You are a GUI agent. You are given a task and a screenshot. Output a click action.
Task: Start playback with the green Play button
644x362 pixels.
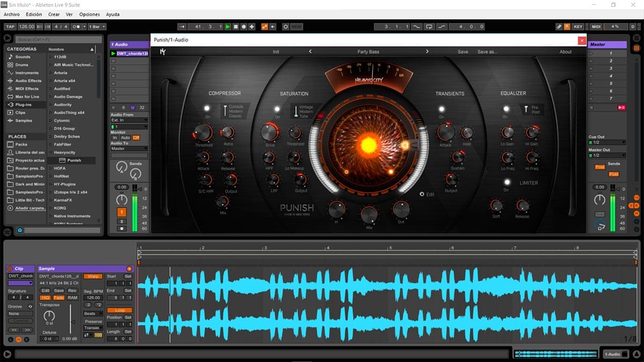coord(228,26)
